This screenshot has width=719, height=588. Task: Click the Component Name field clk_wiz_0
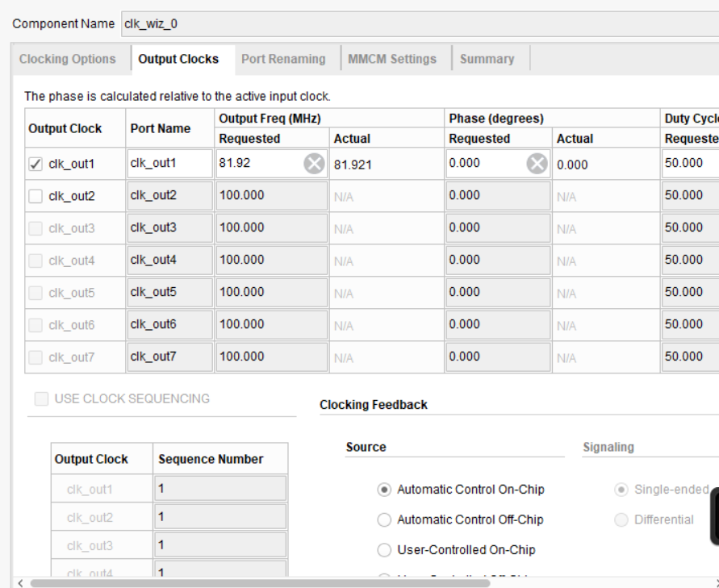coord(420,24)
